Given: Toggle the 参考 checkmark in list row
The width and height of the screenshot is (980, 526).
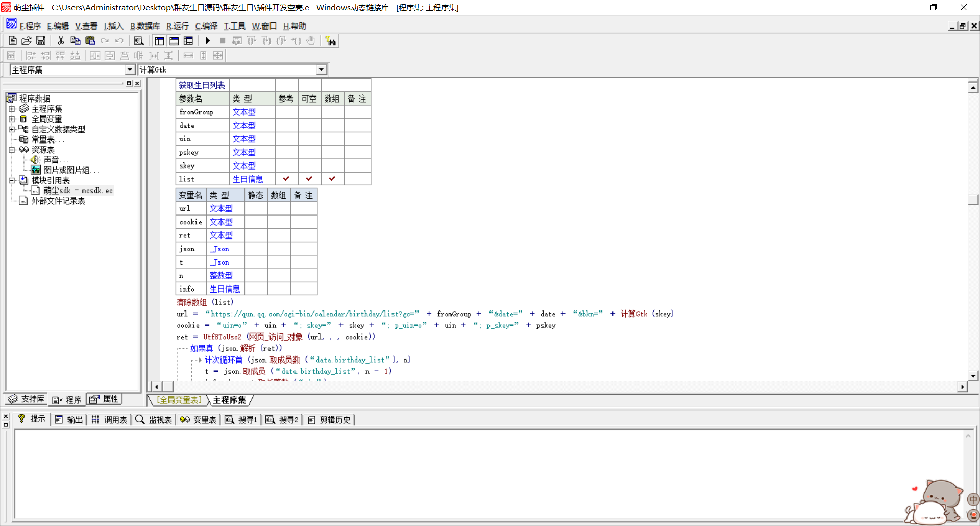Looking at the screenshot, I should click(x=286, y=179).
